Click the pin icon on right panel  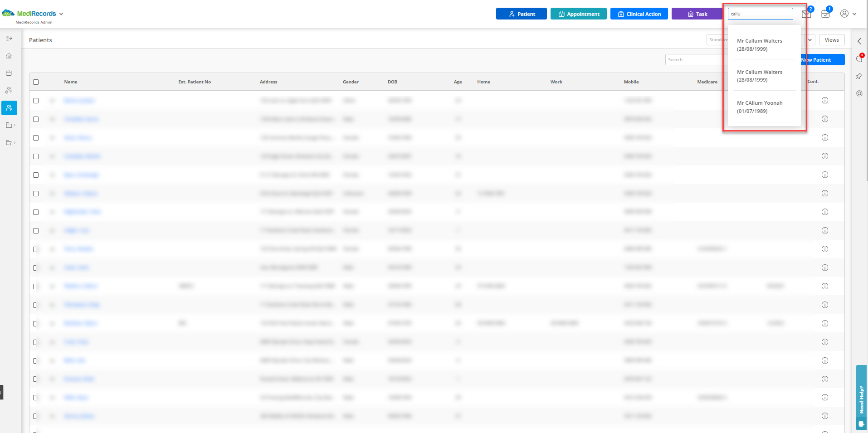tap(859, 76)
